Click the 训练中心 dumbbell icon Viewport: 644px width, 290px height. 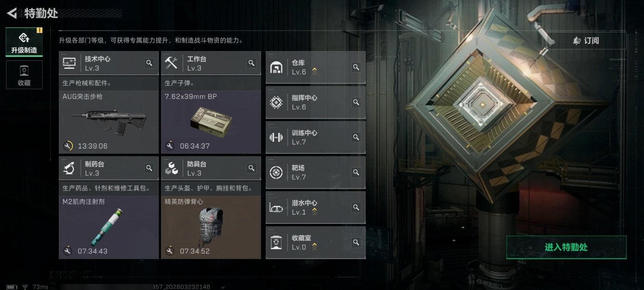[276, 137]
